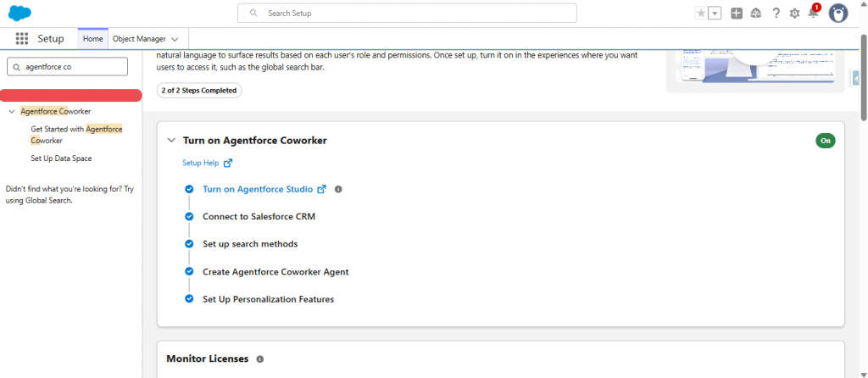The width and height of the screenshot is (868, 378).
Task: Click the magnifier icon in Search Setup bar
Action: 253,14
